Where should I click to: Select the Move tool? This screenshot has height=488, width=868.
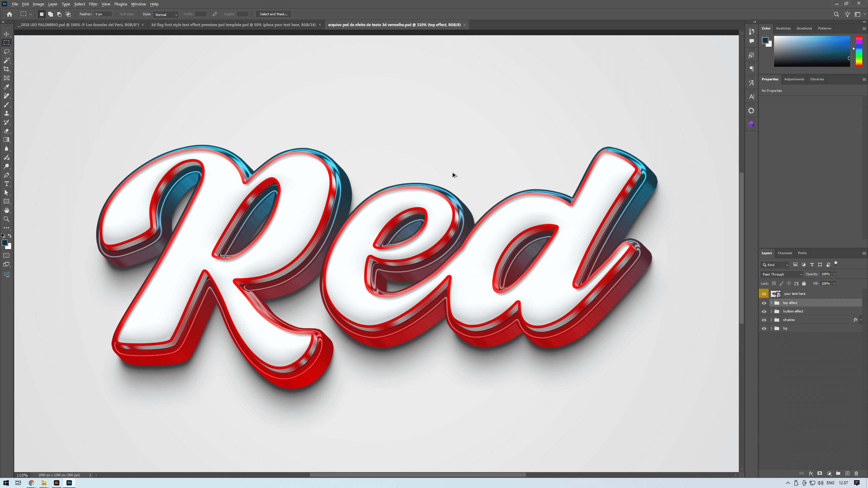point(6,34)
